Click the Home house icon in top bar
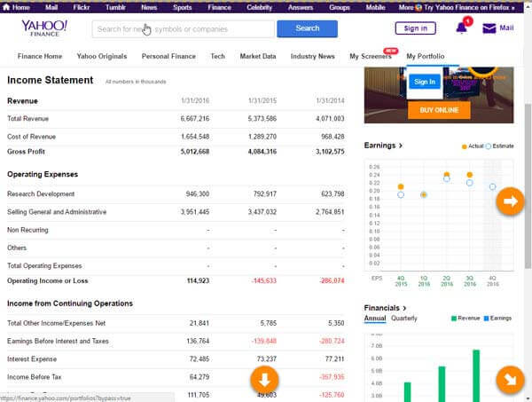Image resolution: width=532 pixels, height=402 pixels. 6,7
